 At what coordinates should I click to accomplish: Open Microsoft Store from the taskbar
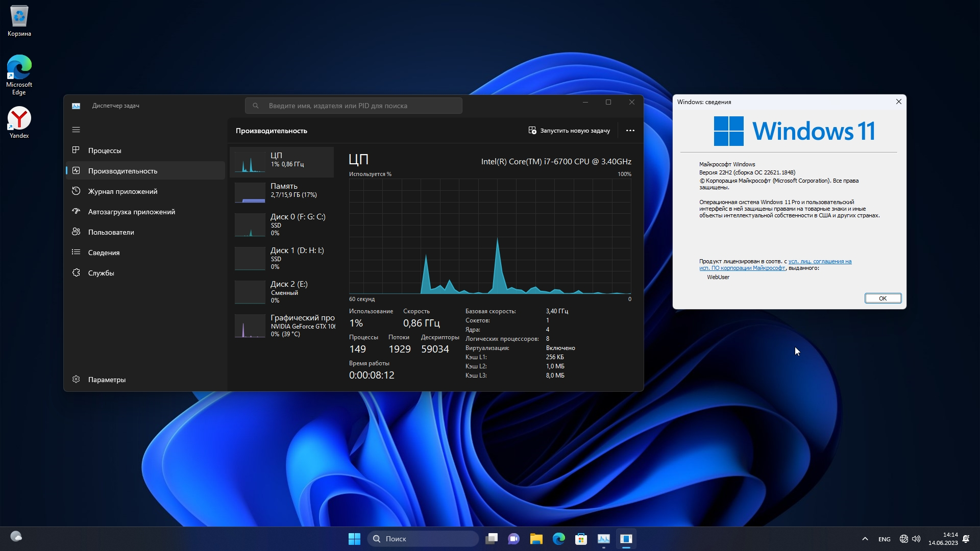pos(581,539)
